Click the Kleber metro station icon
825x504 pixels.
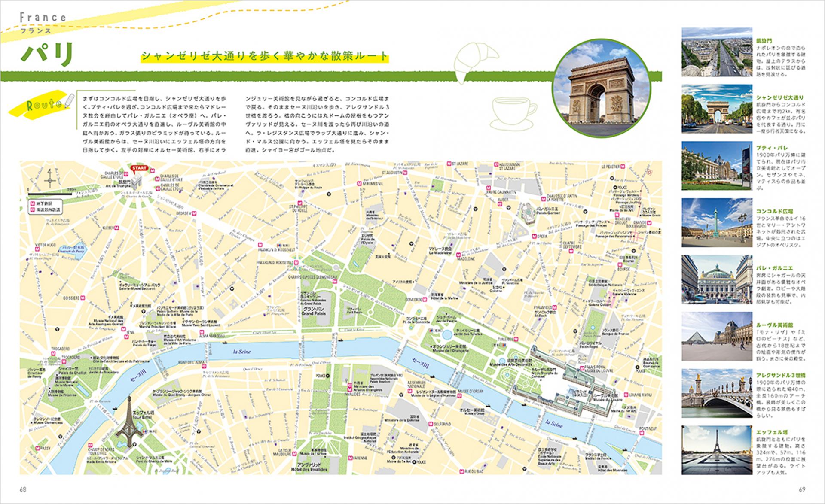point(116,228)
